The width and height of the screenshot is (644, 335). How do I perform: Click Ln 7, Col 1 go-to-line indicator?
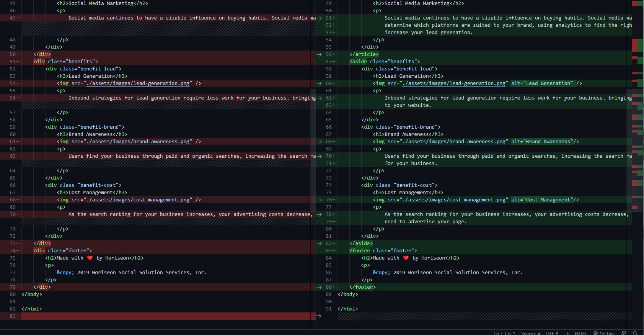point(505,333)
